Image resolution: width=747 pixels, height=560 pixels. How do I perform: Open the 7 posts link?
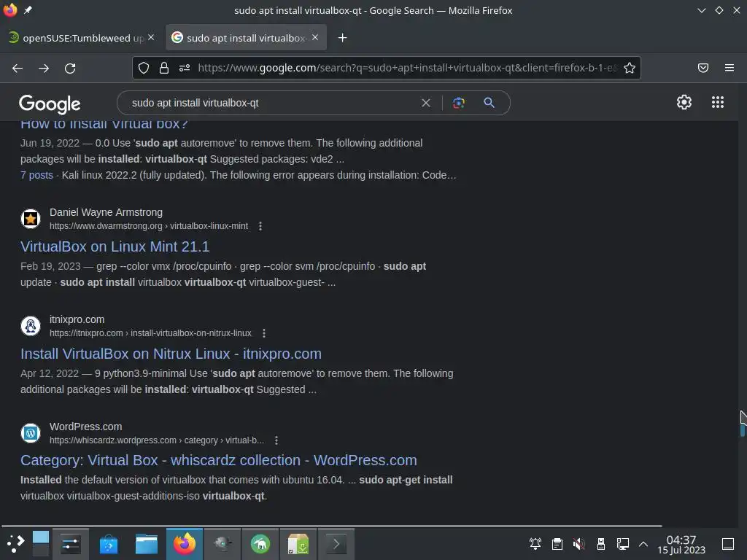click(x=36, y=175)
